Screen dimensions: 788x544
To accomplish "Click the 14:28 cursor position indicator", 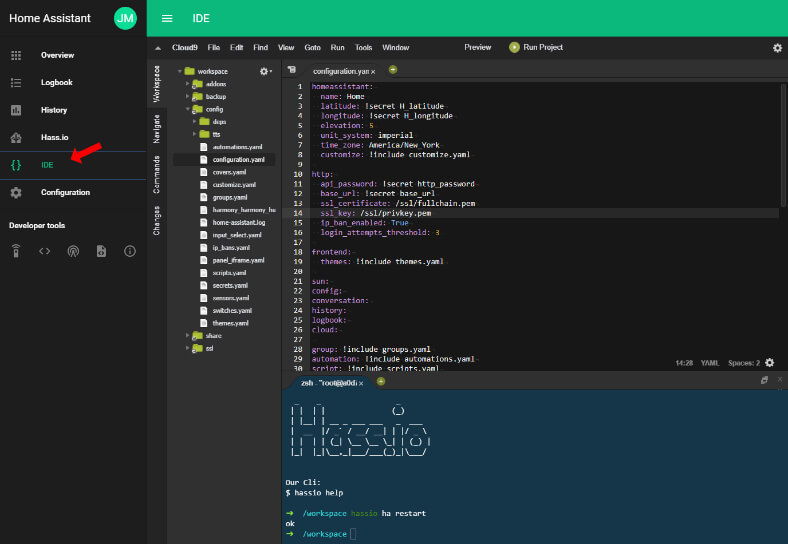I will coord(684,363).
